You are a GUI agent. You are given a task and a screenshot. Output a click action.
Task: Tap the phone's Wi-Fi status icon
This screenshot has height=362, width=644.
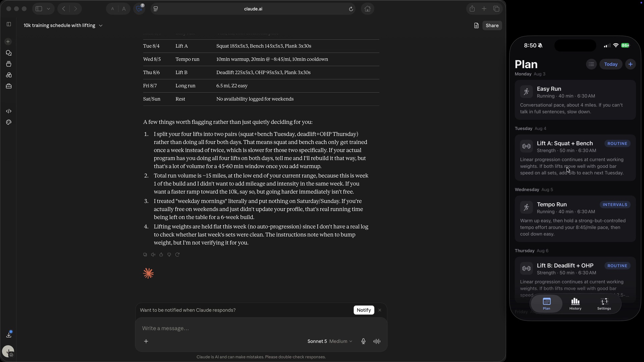tap(616, 46)
